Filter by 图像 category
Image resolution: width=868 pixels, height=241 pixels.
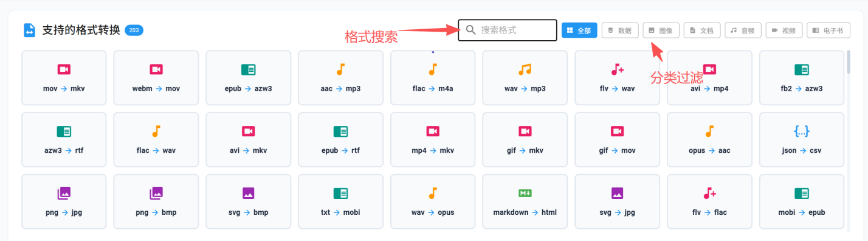tap(661, 30)
